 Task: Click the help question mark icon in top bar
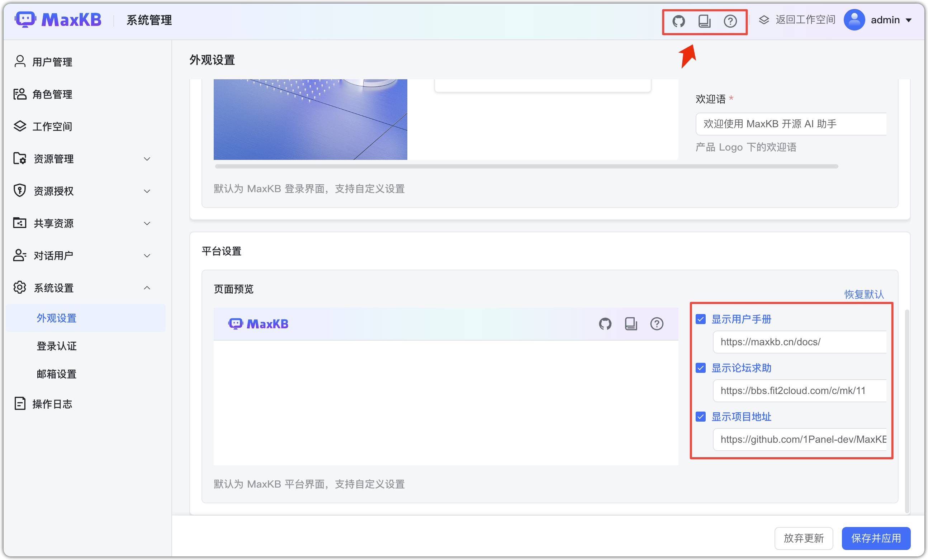[x=730, y=21]
